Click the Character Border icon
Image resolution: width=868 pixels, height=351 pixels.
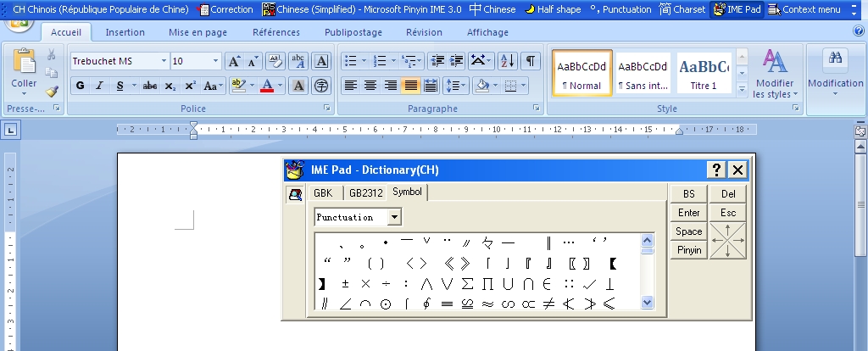(321, 61)
